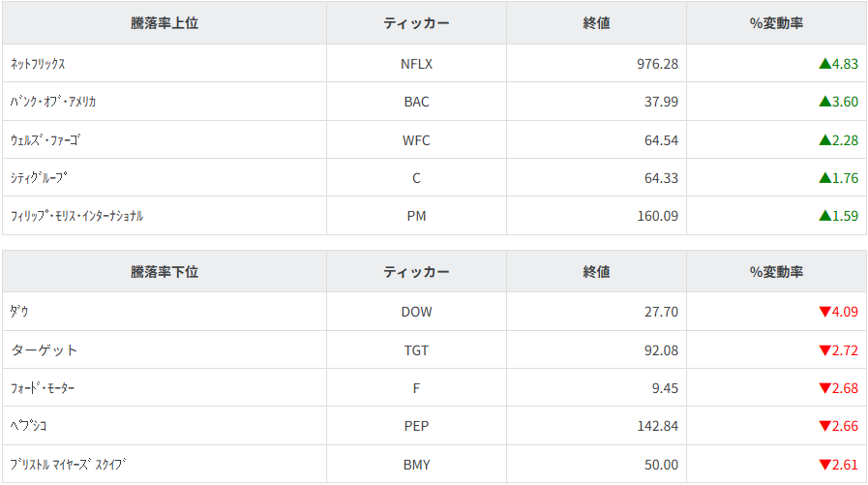Select the BMY ticker cell
The image size is (868, 485).
[416, 465]
